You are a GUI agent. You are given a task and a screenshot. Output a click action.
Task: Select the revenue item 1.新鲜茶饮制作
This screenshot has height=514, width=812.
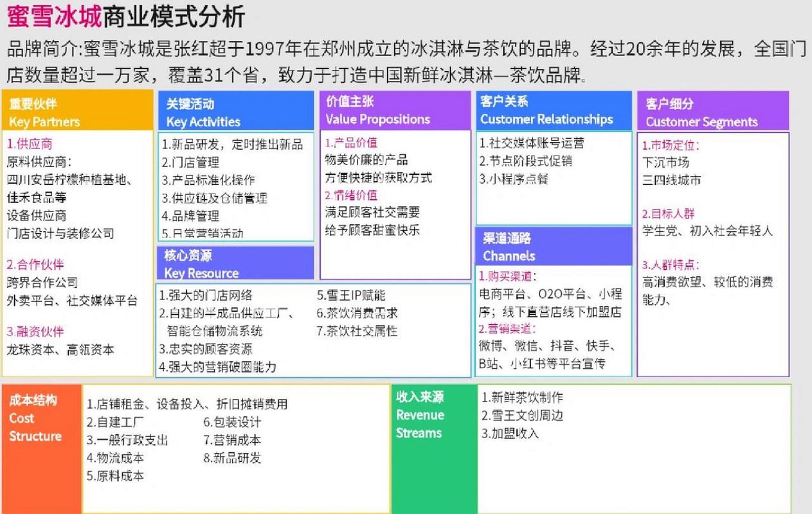(522, 398)
